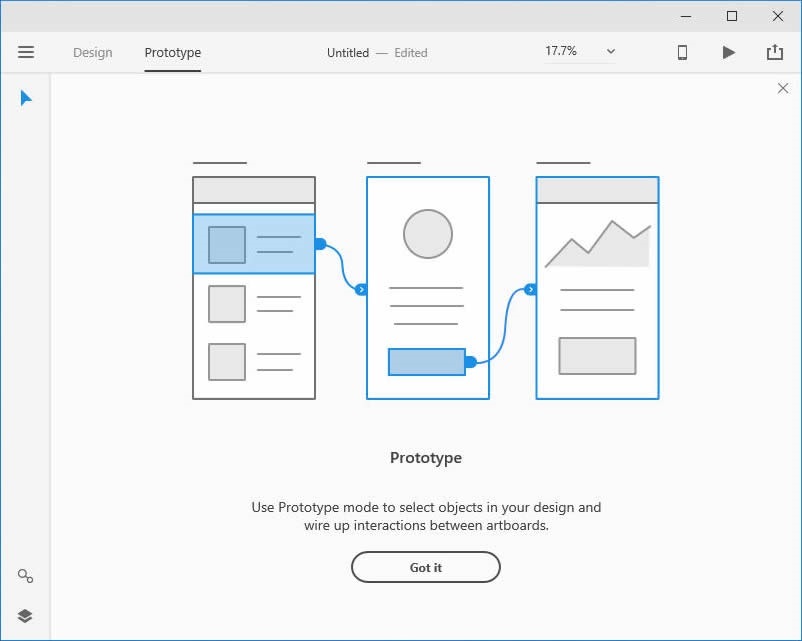
Task: Click the blue button shape in middle artboard
Action: pyautogui.click(x=425, y=362)
